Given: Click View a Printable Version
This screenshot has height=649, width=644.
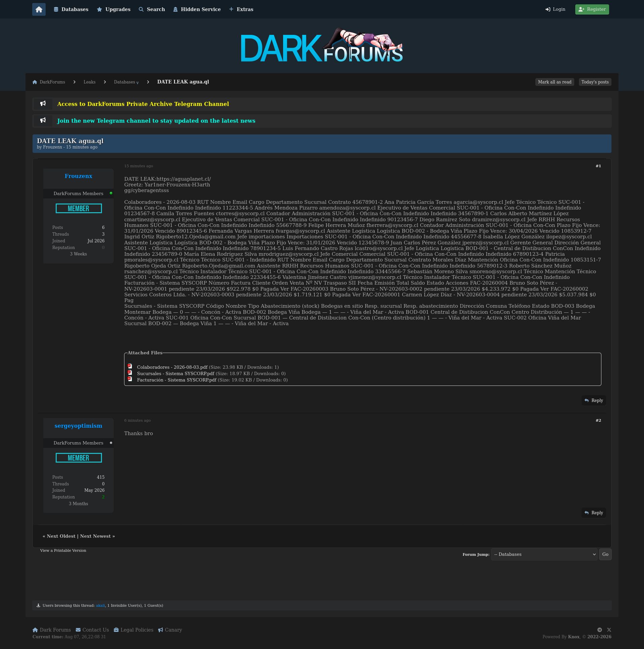Looking at the screenshot, I should [x=63, y=550].
